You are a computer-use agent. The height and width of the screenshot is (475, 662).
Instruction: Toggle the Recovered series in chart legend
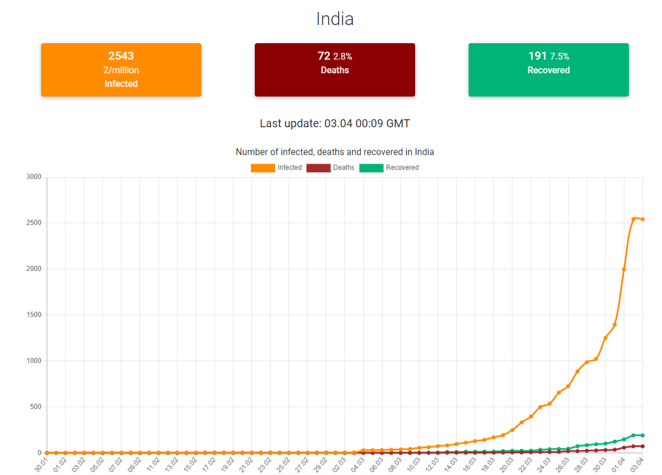click(402, 168)
